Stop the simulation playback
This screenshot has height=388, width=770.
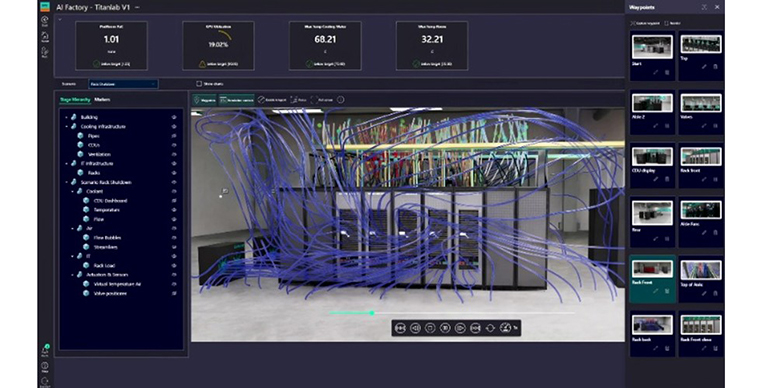430,328
